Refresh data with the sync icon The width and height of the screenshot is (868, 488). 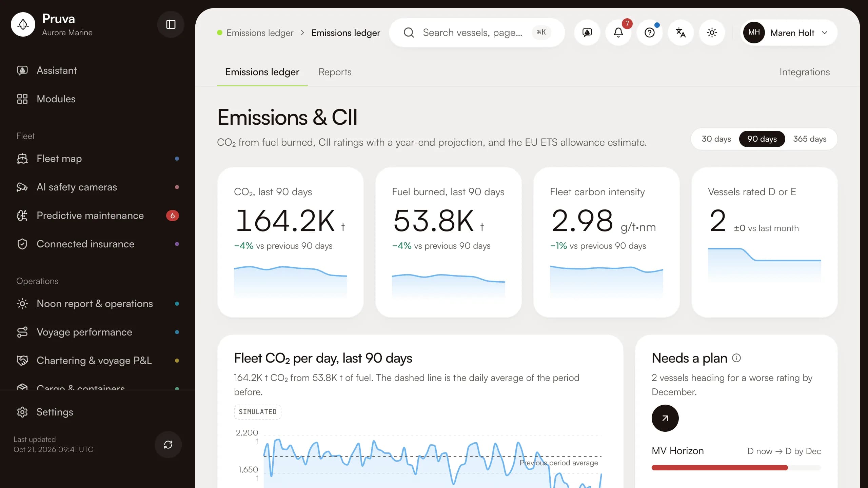click(168, 445)
